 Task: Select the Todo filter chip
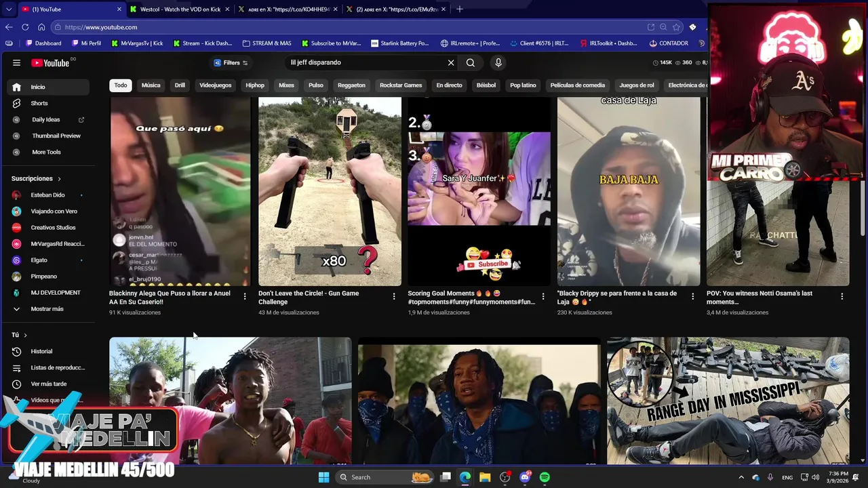(121, 85)
